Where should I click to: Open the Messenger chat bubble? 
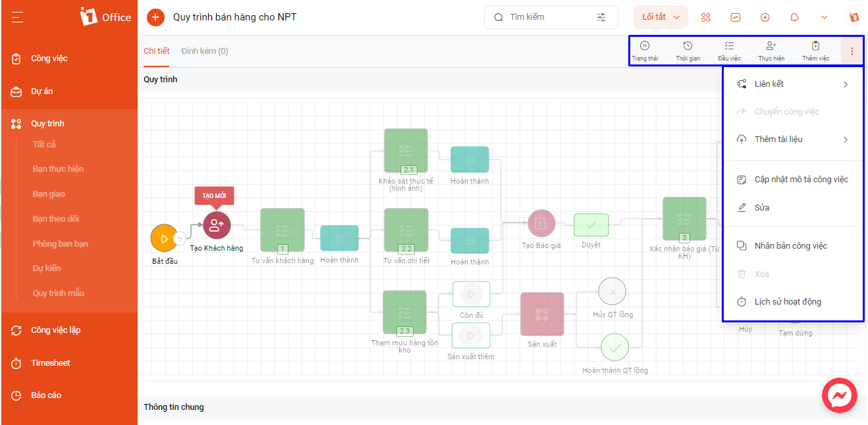click(x=840, y=396)
